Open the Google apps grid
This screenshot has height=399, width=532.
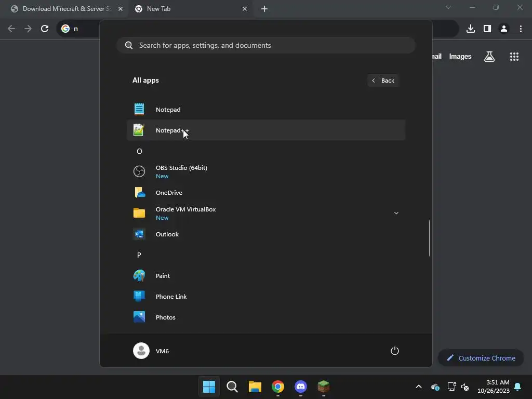click(x=514, y=57)
